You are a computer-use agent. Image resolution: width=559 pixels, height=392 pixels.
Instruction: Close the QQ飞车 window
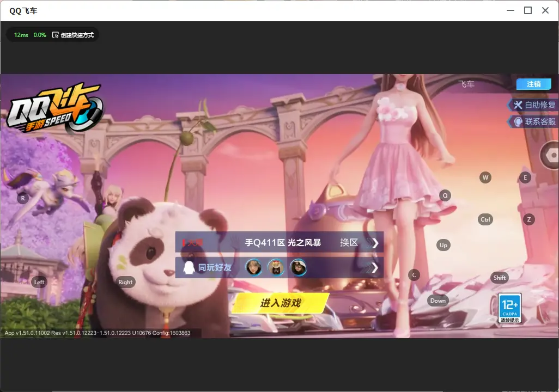coord(545,10)
